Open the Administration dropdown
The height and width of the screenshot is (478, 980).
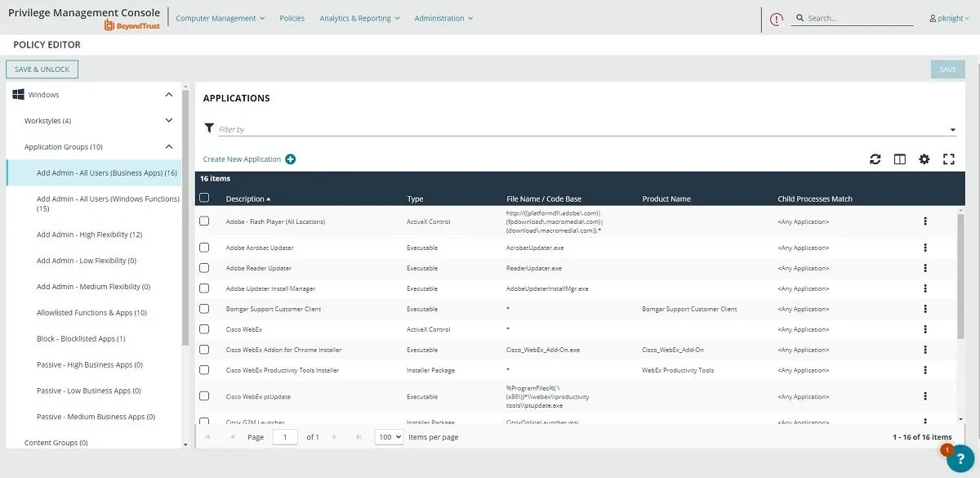[x=443, y=18]
